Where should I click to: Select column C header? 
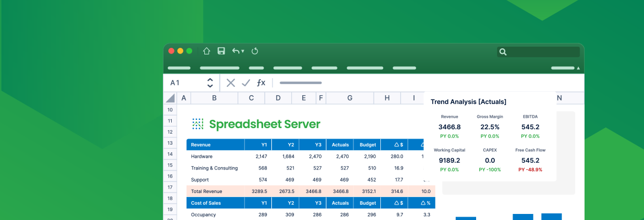coord(252,98)
